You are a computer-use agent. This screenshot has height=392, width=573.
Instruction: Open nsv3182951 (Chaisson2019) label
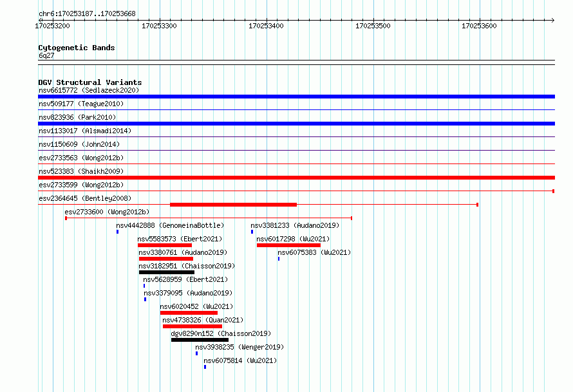click(187, 266)
